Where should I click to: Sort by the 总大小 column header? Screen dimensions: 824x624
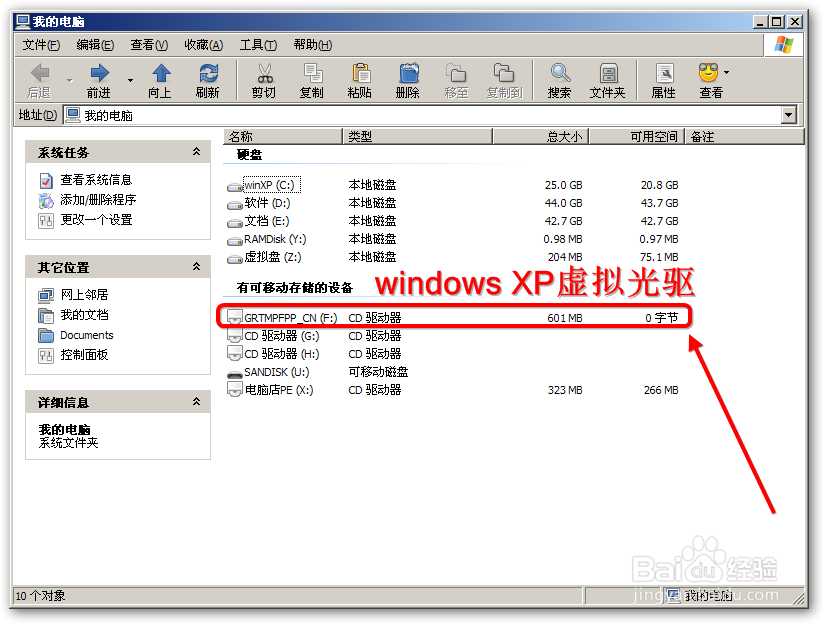pos(561,136)
